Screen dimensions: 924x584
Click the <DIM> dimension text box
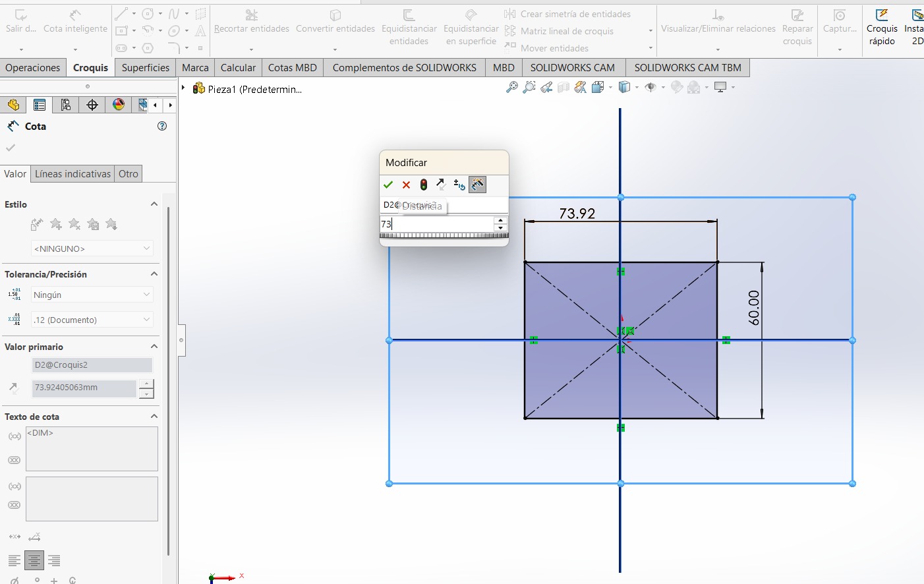[92, 449]
